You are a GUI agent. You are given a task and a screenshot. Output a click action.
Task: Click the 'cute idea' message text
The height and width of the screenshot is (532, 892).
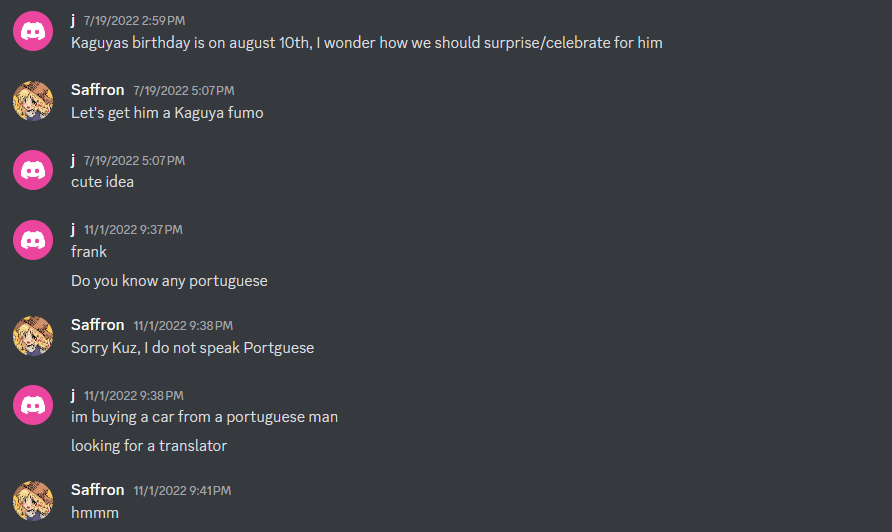[102, 182]
